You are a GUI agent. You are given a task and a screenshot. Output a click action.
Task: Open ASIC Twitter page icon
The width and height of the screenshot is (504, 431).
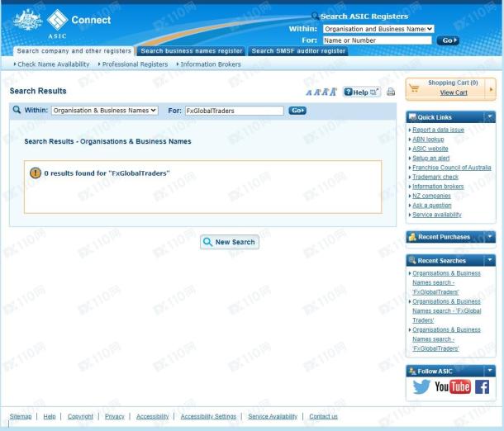(421, 386)
